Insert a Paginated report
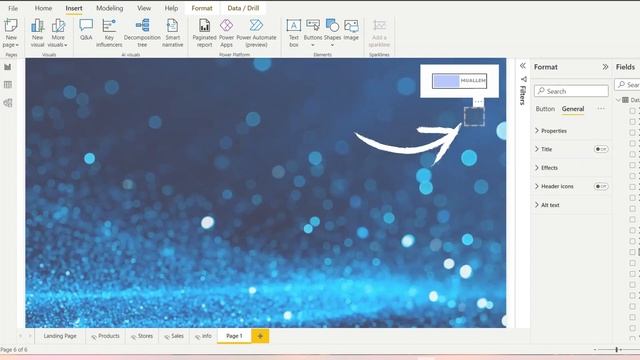Viewport: 640px width, 360px height. [204, 33]
